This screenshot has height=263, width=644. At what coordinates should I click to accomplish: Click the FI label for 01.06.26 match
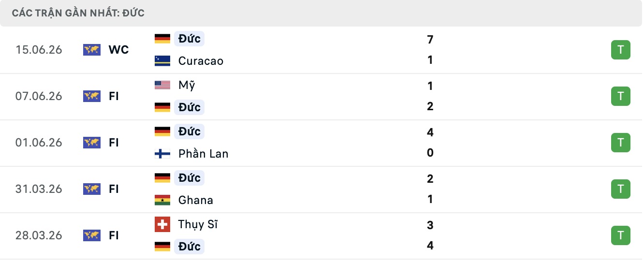point(114,143)
